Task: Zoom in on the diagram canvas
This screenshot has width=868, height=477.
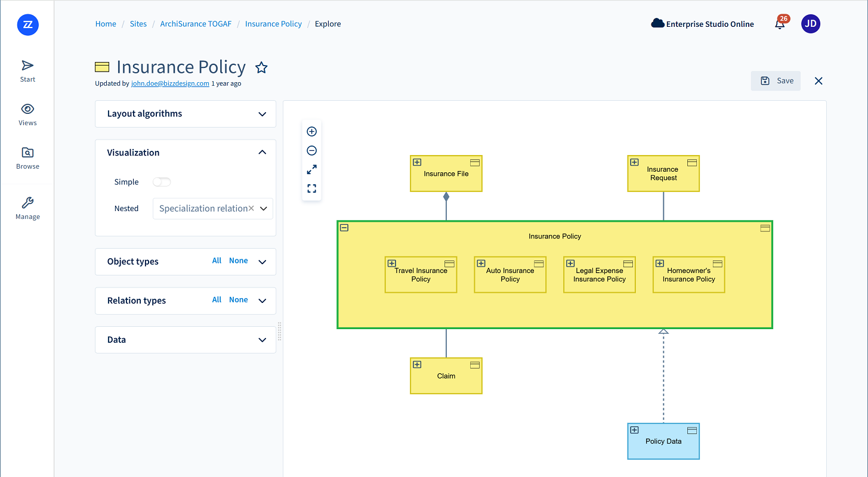Action: (x=311, y=132)
